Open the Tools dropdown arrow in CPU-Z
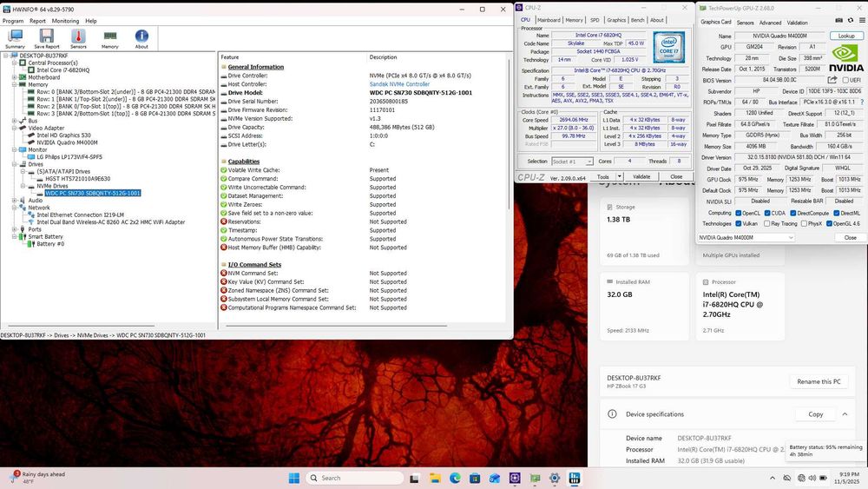Viewport: 868px width, 489px height. pyautogui.click(x=620, y=176)
